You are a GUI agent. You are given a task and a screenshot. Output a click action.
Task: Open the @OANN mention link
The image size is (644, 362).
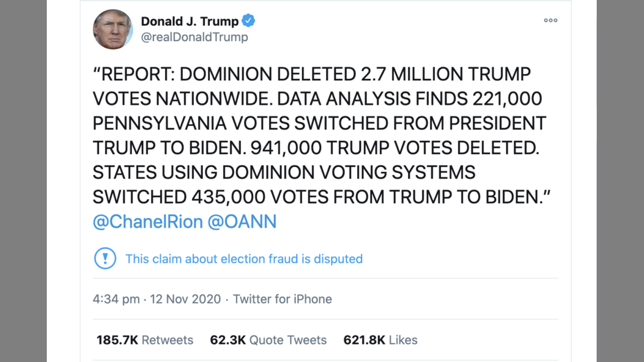tap(242, 222)
